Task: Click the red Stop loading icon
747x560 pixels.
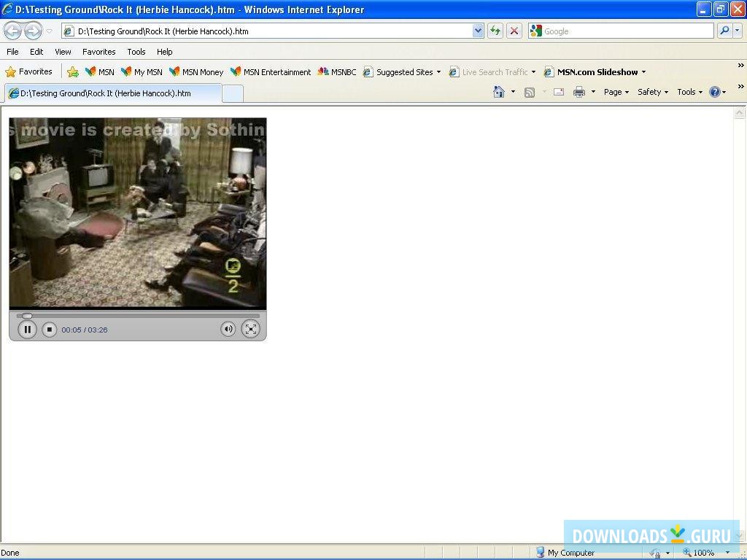Action: (x=514, y=31)
